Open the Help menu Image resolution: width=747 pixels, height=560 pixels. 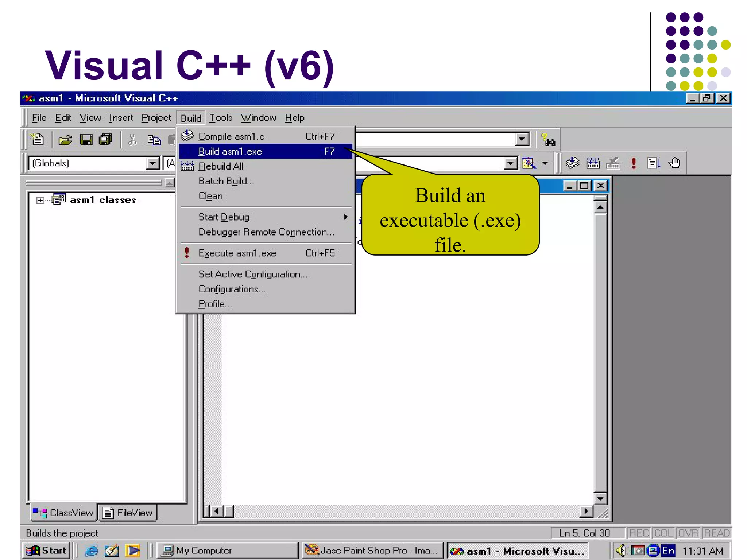(294, 118)
